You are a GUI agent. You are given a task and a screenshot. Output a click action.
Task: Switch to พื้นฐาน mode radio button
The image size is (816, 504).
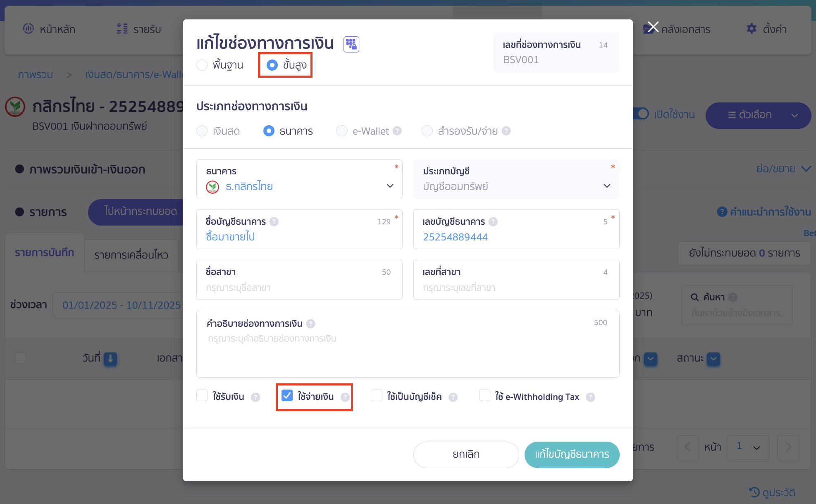202,65
